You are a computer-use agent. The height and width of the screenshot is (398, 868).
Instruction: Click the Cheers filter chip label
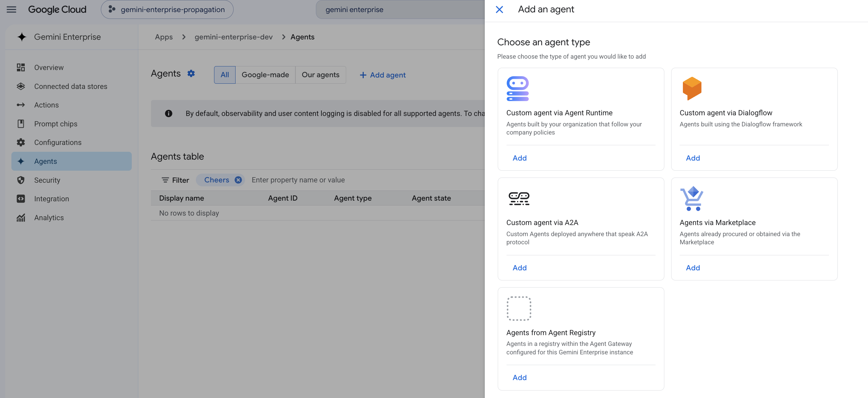coord(217,180)
